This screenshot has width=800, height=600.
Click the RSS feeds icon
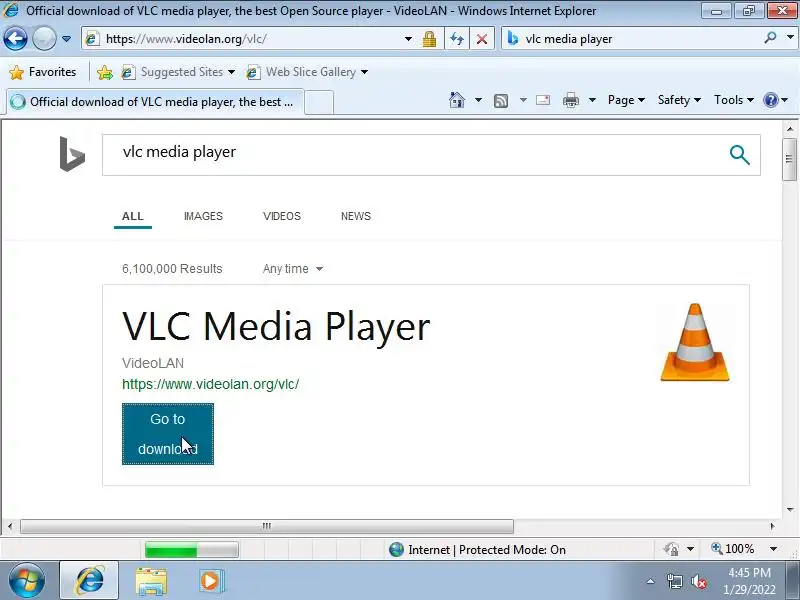[x=501, y=101]
